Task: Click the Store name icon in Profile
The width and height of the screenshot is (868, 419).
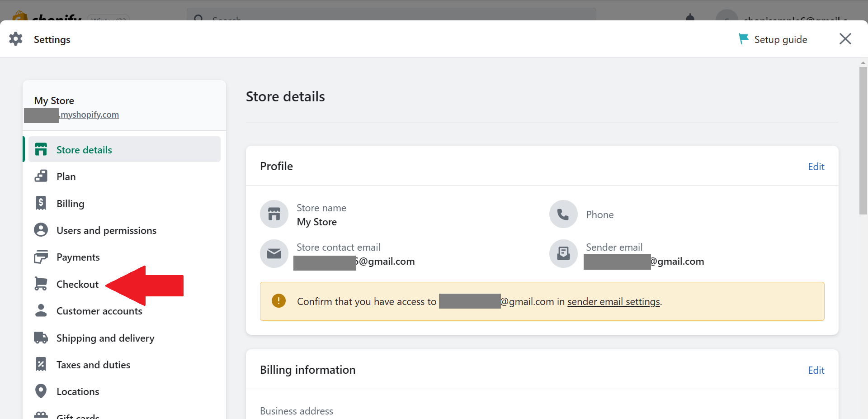Action: point(274,214)
